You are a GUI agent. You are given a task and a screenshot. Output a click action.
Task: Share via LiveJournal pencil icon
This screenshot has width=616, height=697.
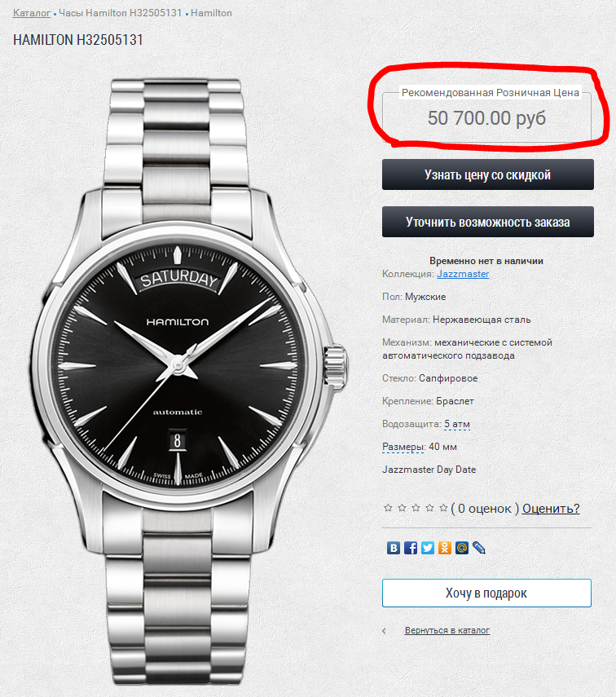pos(479,548)
